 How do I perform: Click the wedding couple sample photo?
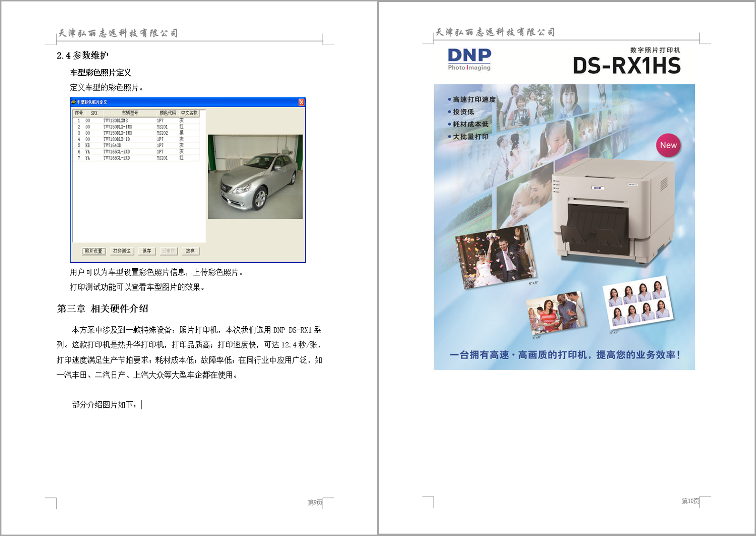coord(495,256)
